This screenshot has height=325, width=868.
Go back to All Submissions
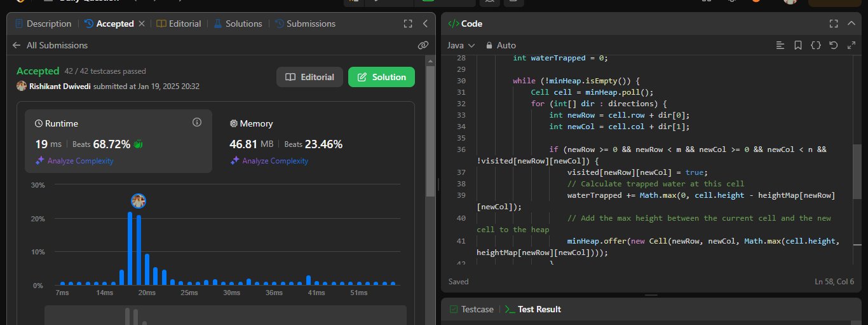50,45
